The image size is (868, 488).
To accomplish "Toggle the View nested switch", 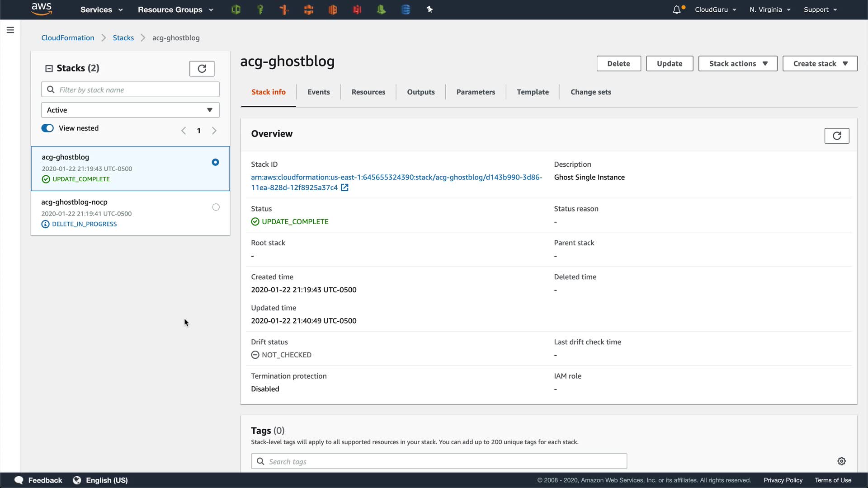I will pyautogui.click(x=47, y=128).
